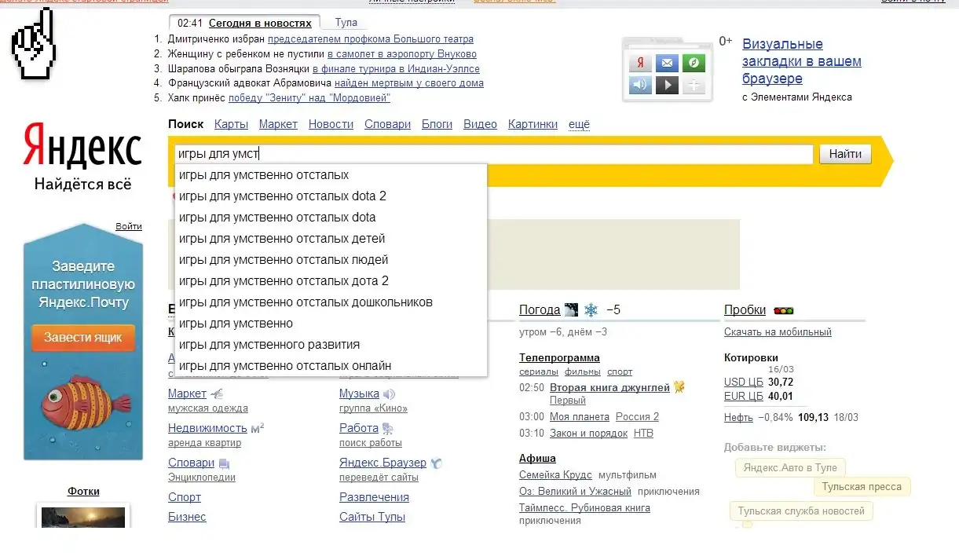Viewport: 959px width, 560px height.
Task: Click the green compass tile in bookmarks widget
Action: tap(693, 63)
